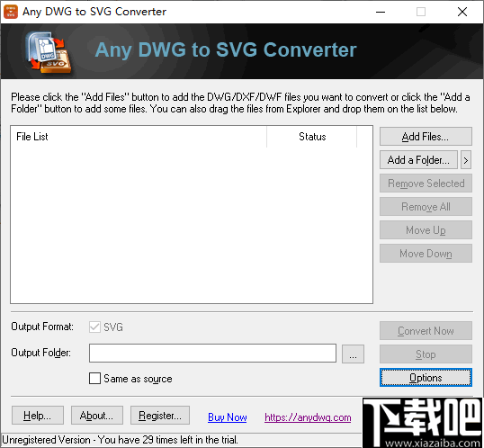Open the Options dialog
This screenshot has height=448, width=484.
[426, 378]
